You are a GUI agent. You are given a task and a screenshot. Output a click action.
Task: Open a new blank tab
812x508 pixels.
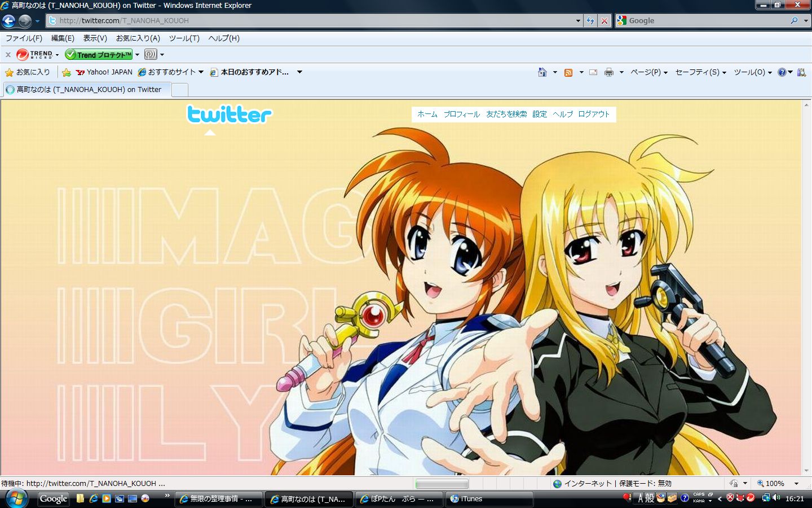coord(179,90)
